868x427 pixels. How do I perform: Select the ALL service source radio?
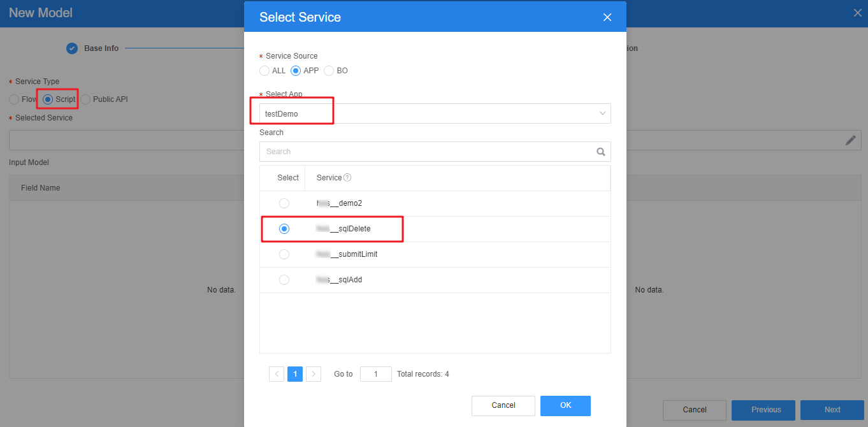(264, 71)
